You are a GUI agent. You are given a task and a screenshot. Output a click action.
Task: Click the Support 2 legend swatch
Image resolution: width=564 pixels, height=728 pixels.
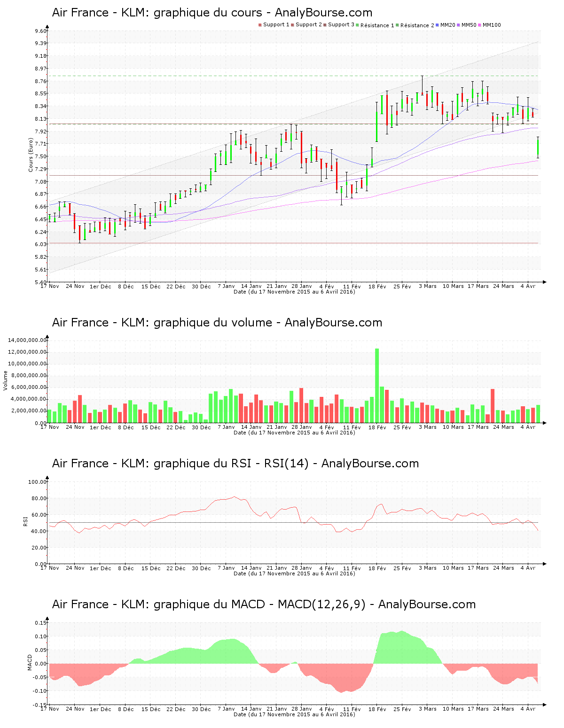[292, 25]
